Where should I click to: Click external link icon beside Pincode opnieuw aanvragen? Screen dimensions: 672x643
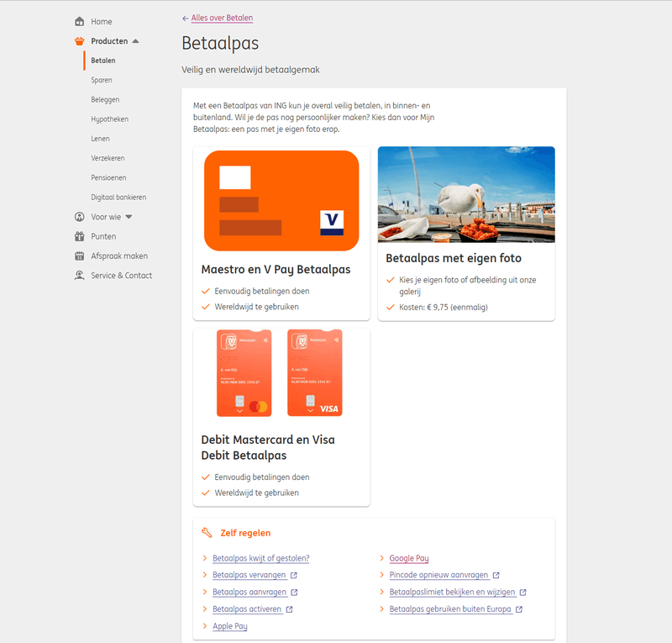(x=496, y=575)
